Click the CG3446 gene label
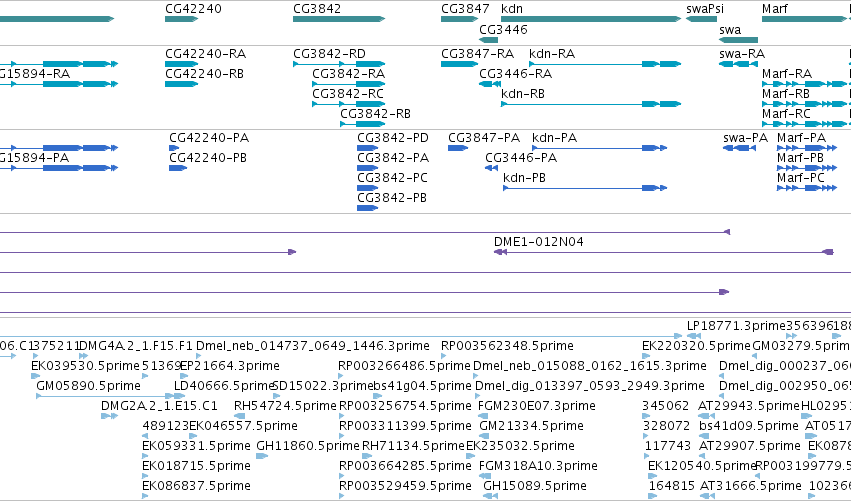This screenshot has width=851, height=501. pyautogui.click(x=503, y=30)
